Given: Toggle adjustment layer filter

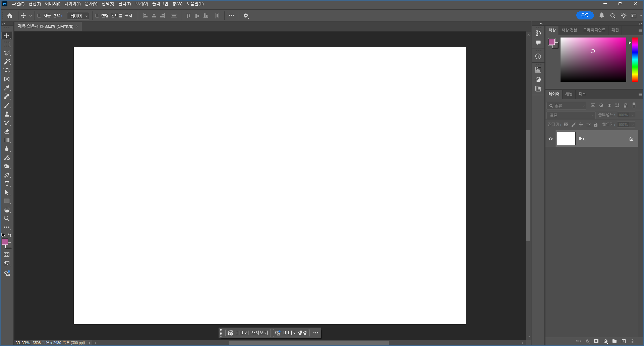Looking at the screenshot, I should [x=601, y=105].
